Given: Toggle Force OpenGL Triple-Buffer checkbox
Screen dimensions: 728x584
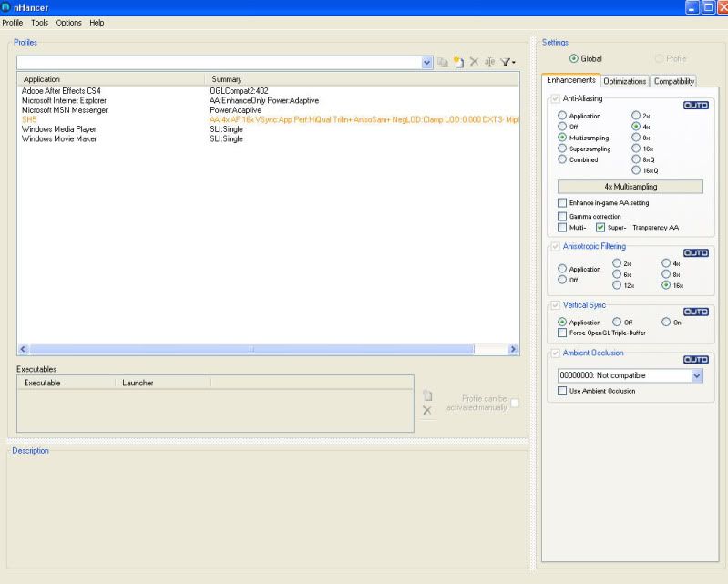Looking at the screenshot, I should [562, 333].
